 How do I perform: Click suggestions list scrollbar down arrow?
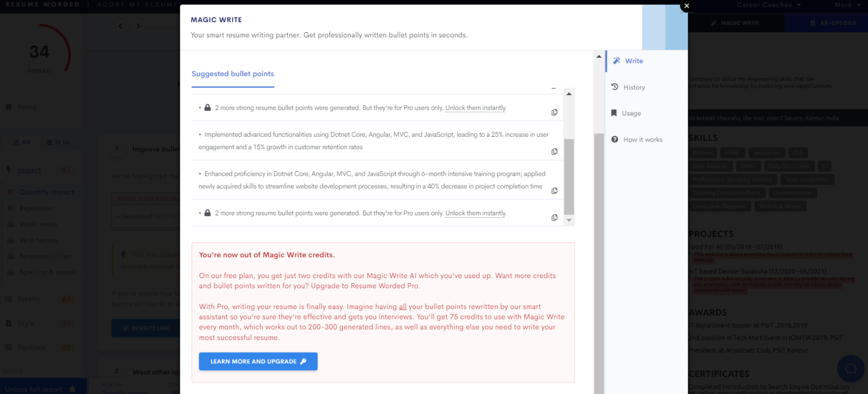coord(570,220)
